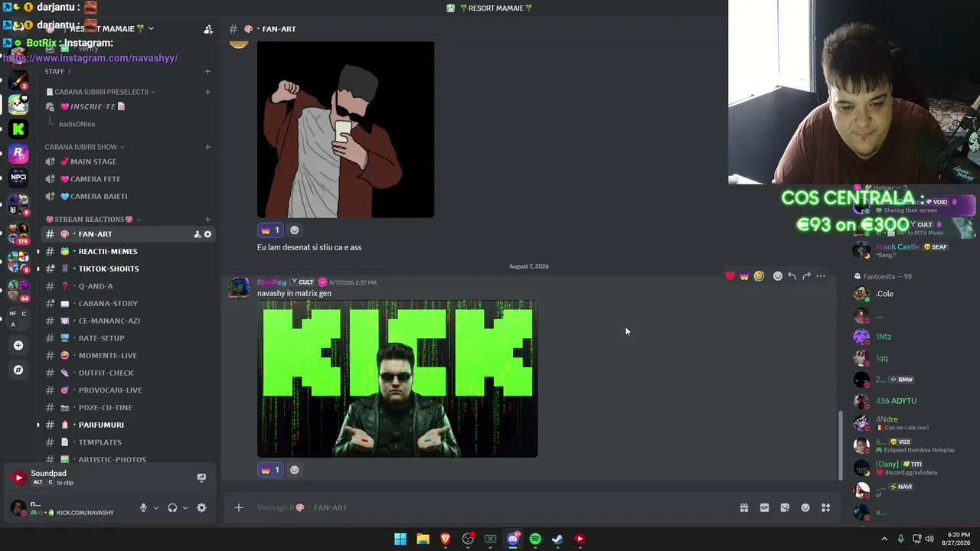This screenshot has width=980, height=551.
Task: Click the Windows Start button
Action: click(x=400, y=539)
